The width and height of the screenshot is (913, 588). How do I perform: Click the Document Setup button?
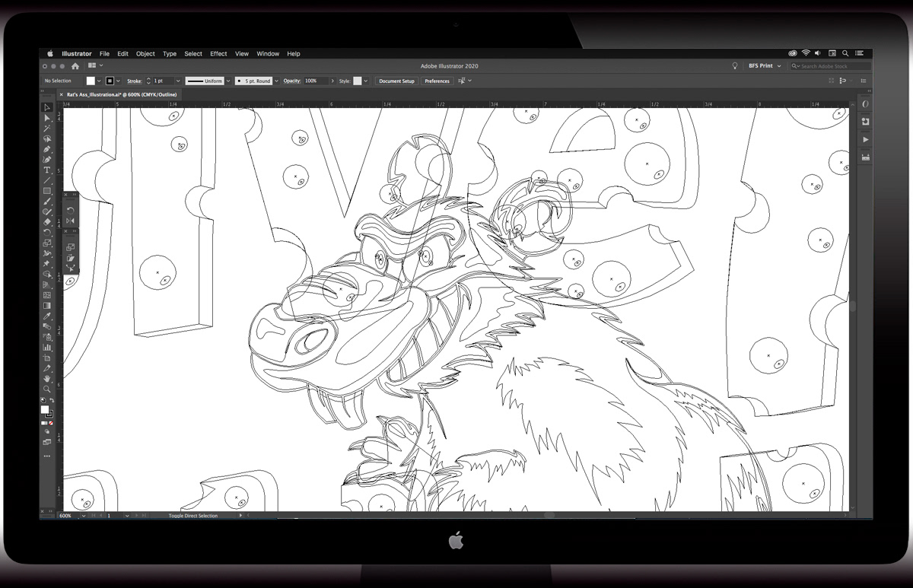[396, 81]
